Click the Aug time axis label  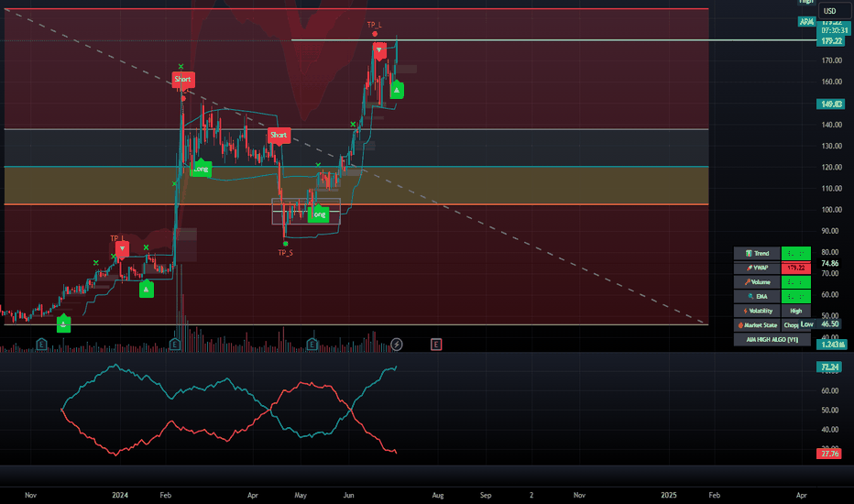tap(438, 495)
